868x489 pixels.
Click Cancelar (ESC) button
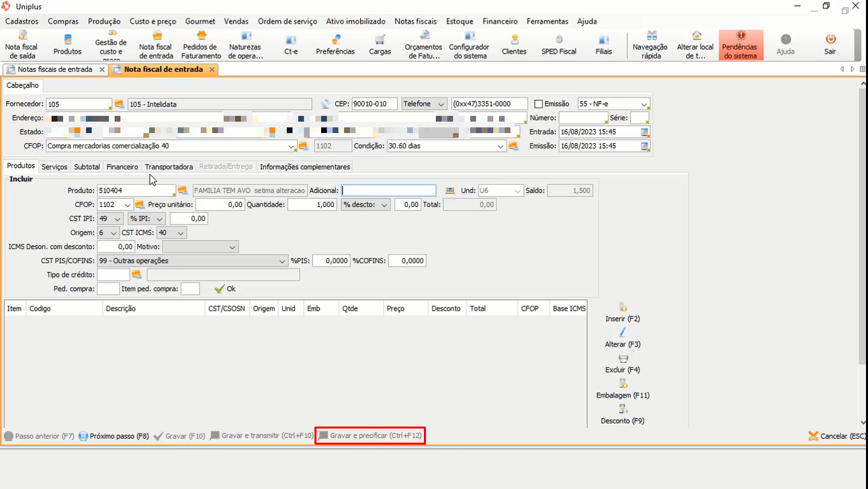(838, 436)
